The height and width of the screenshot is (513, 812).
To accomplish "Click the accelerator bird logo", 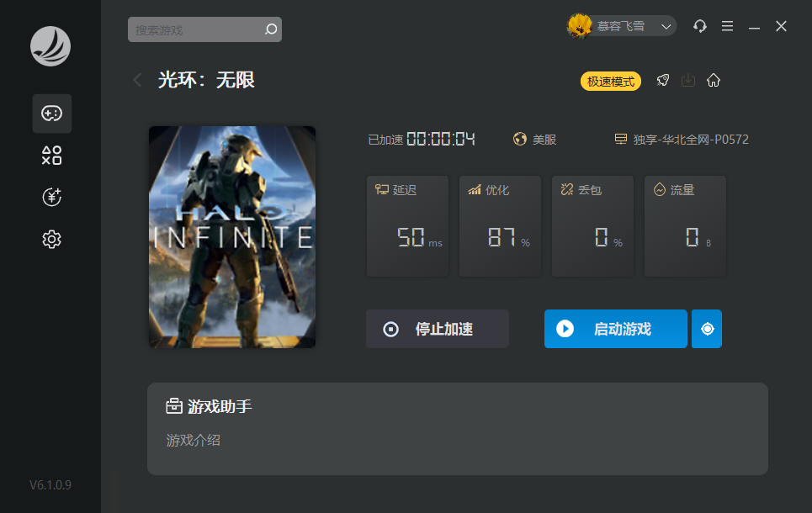I will [x=50, y=46].
